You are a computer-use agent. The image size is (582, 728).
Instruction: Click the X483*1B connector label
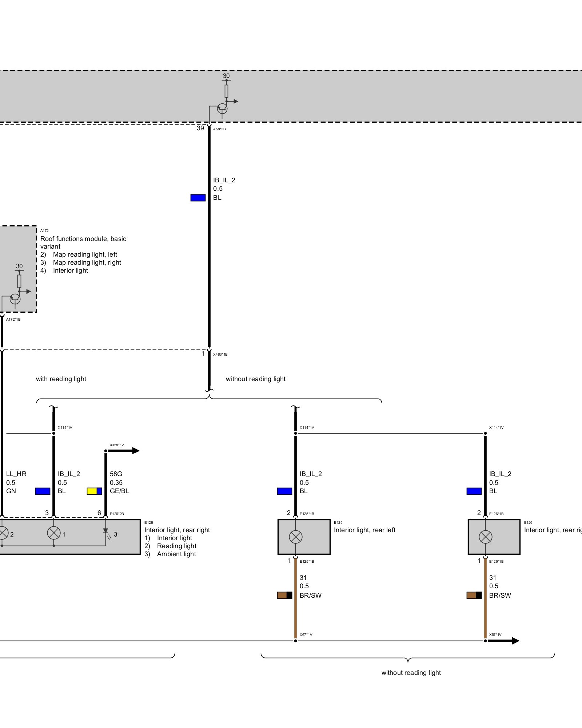[220, 354]
